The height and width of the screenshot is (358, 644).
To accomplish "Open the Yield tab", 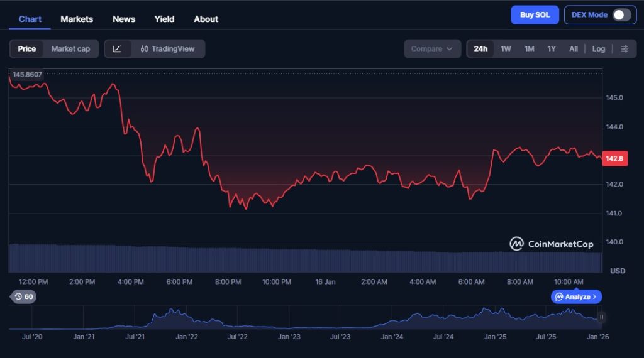I will (164, 19).
